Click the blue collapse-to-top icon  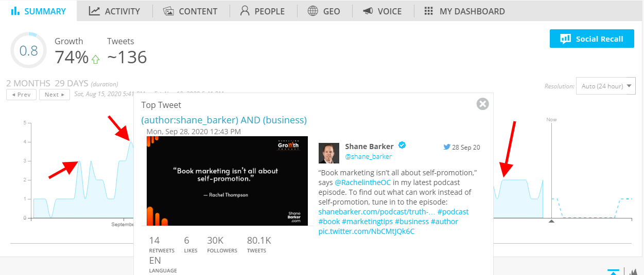[x=613, y=271]
